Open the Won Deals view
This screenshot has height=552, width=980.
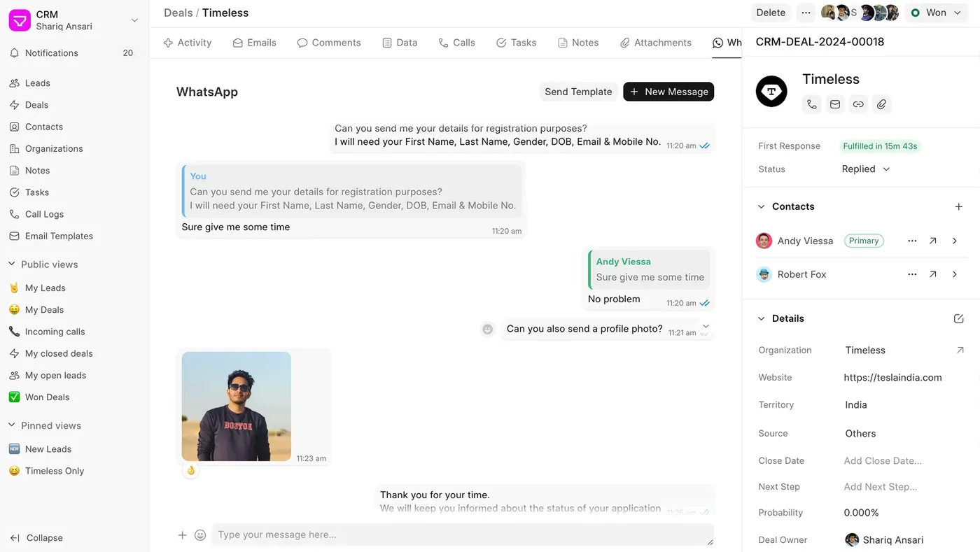(x=74, y=397)
